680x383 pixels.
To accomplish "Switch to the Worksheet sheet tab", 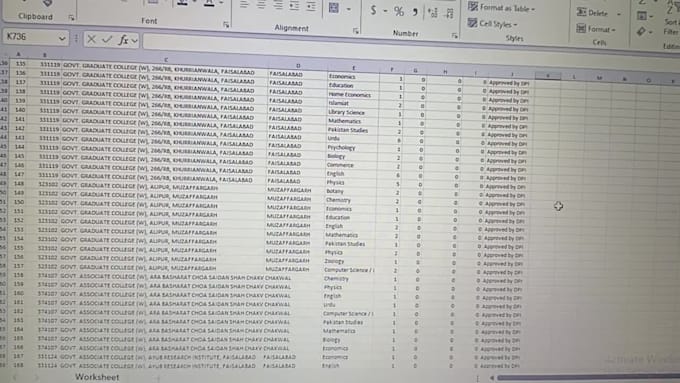I will click(x=97, y=377).
